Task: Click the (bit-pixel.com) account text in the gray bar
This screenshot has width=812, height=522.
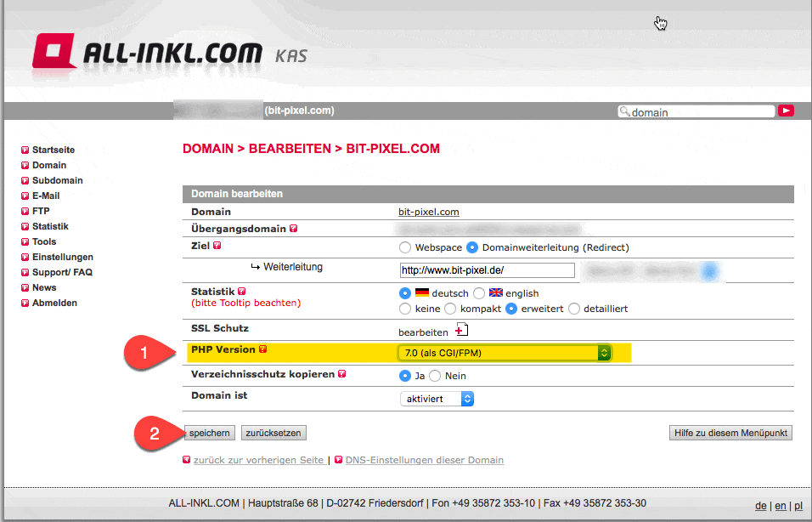Action: (299, 111)
